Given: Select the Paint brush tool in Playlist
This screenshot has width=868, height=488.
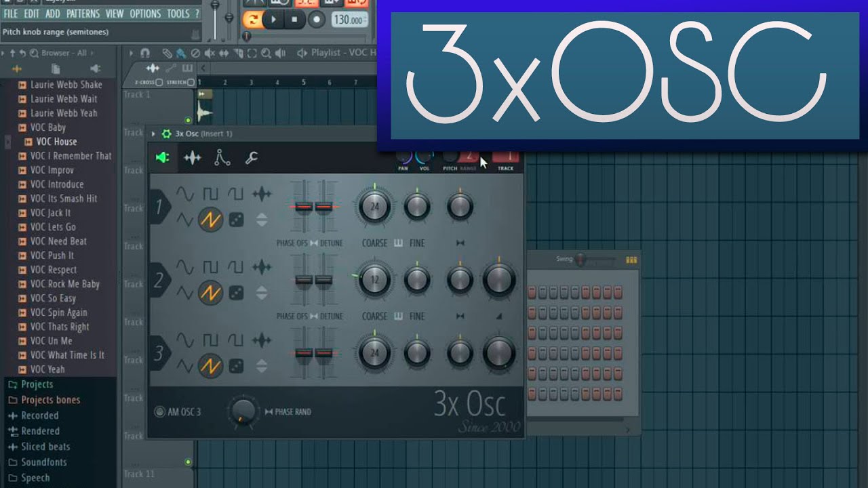Looking at the screenshot, I should pyautogui.click(x=181, y=53).
